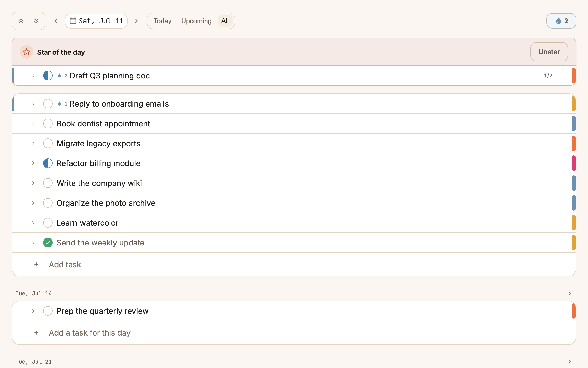The image size is (588, 368).
Task: Click plus icon beside Add a task for this day
Action: point(36,333)
